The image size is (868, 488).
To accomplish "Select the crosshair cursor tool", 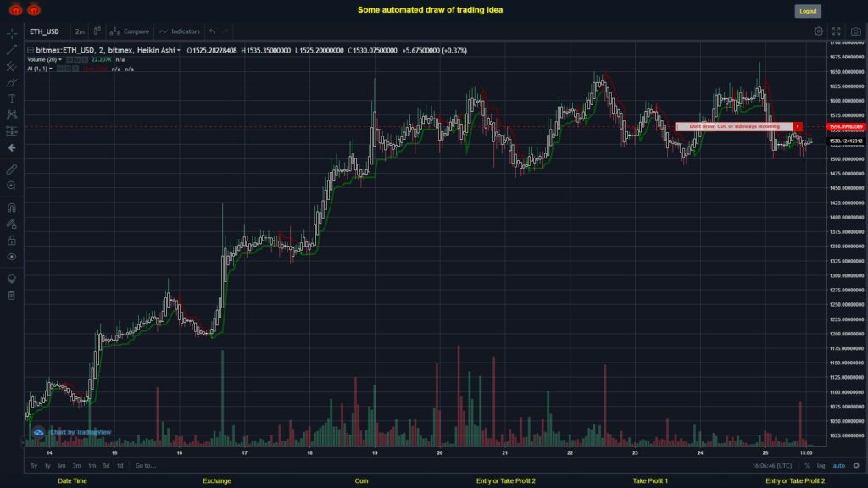I will 12,34.
